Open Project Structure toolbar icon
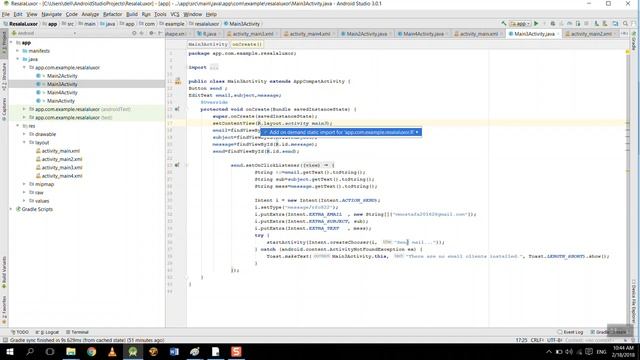 616,24
